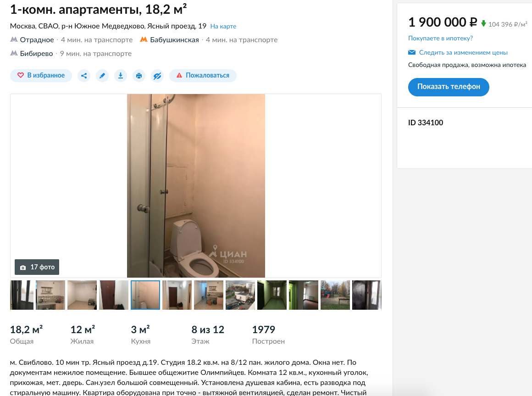Screen dimensions: 532x396
Task: Click the green price-drop arrow icon
Action: click(483, 23)
